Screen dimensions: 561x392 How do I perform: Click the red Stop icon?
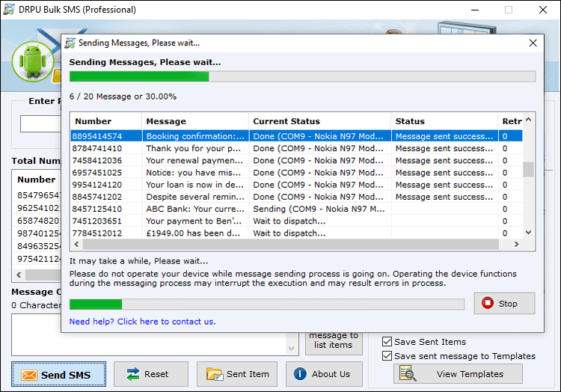click(487, 303)
